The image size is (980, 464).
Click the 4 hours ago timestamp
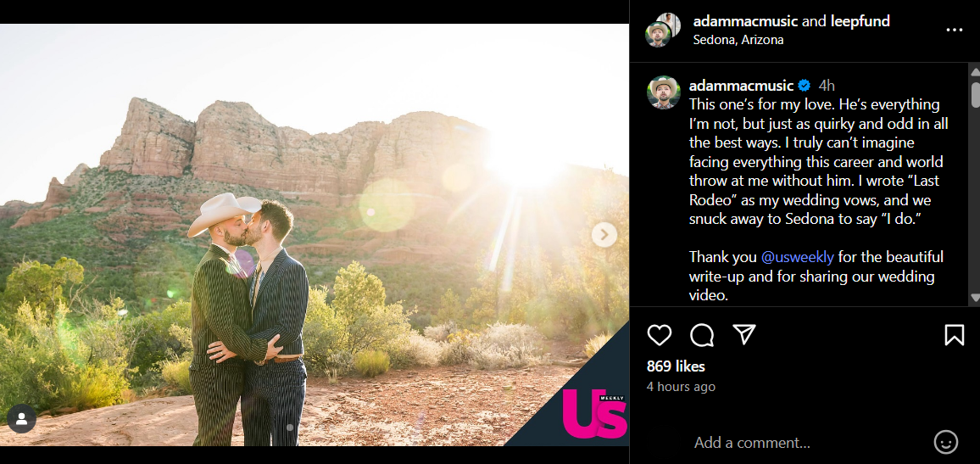(681, 387)
